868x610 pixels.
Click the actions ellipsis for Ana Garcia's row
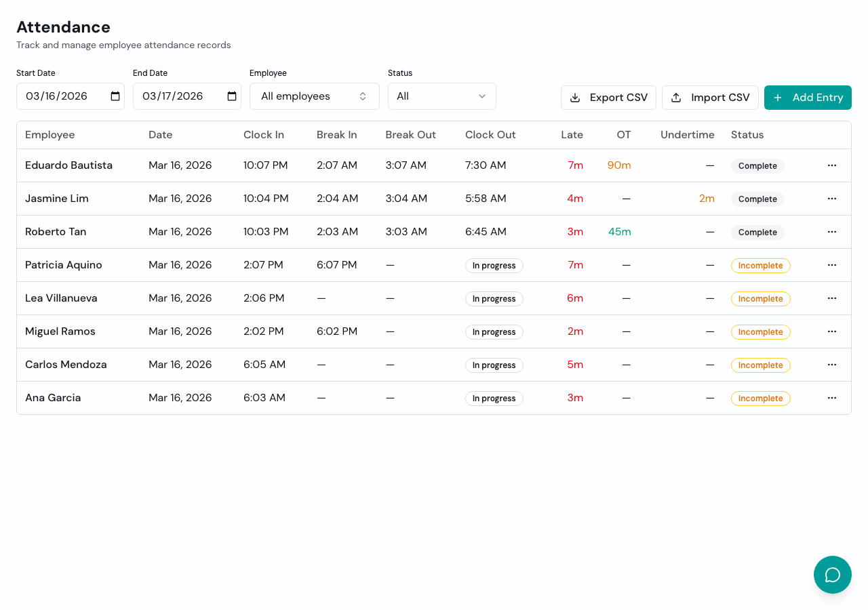[x=832, y=398]
